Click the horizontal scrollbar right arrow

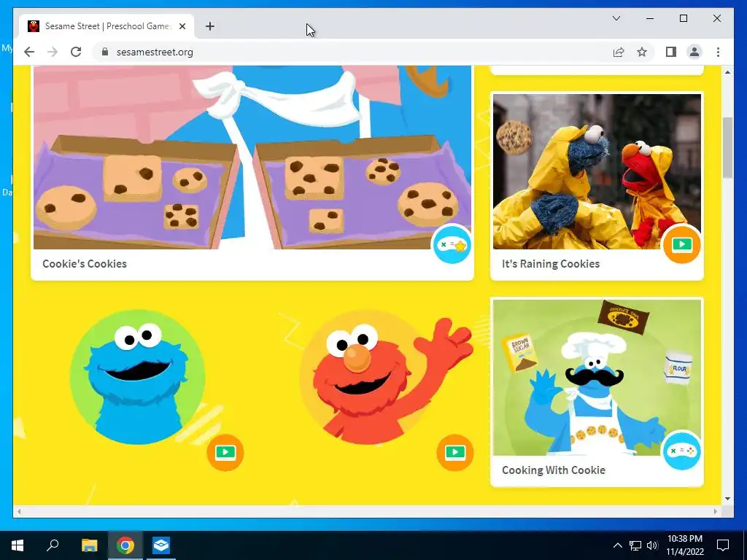click(716, 511)
